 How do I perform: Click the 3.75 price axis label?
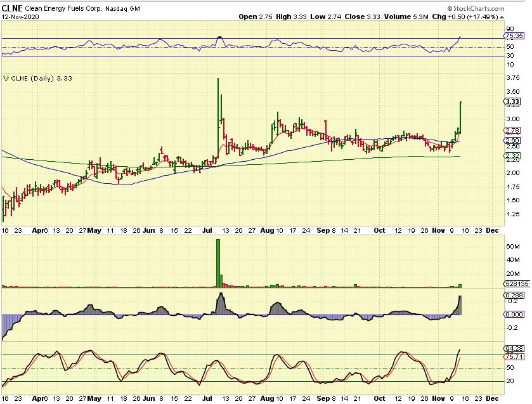(513, 78)
